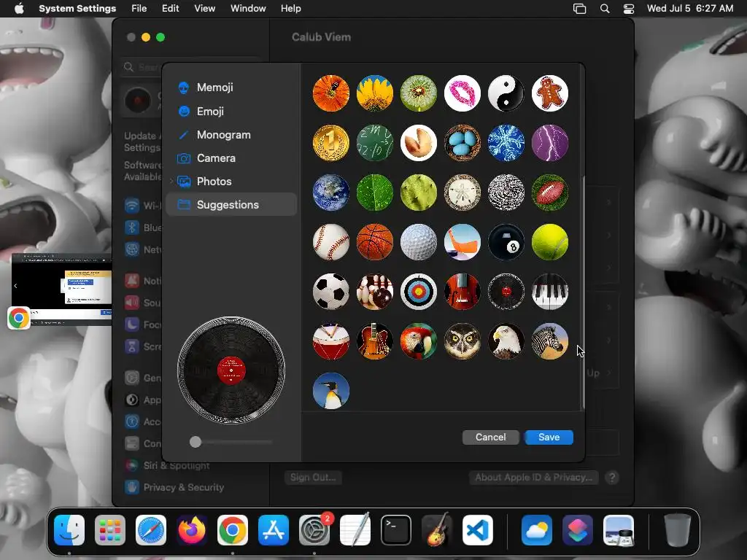
Task: Click the large vinyl record preview
Action: (231, 370)
